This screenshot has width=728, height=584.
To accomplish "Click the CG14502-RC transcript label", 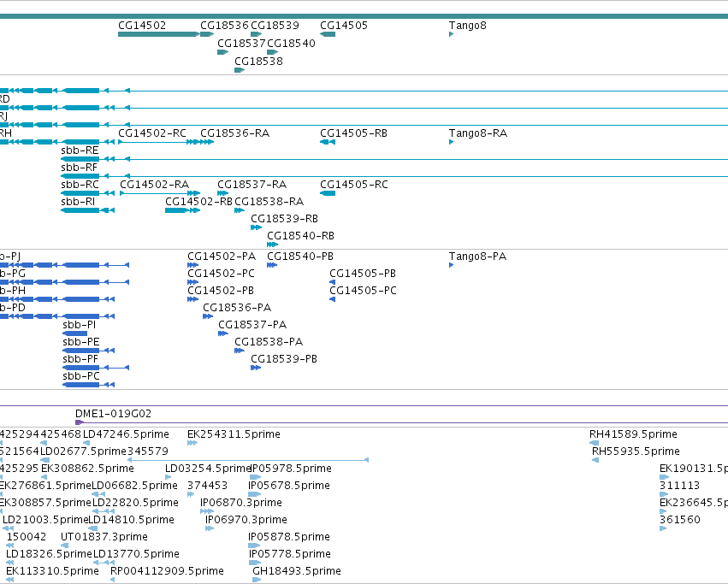I will click(152, 133).
